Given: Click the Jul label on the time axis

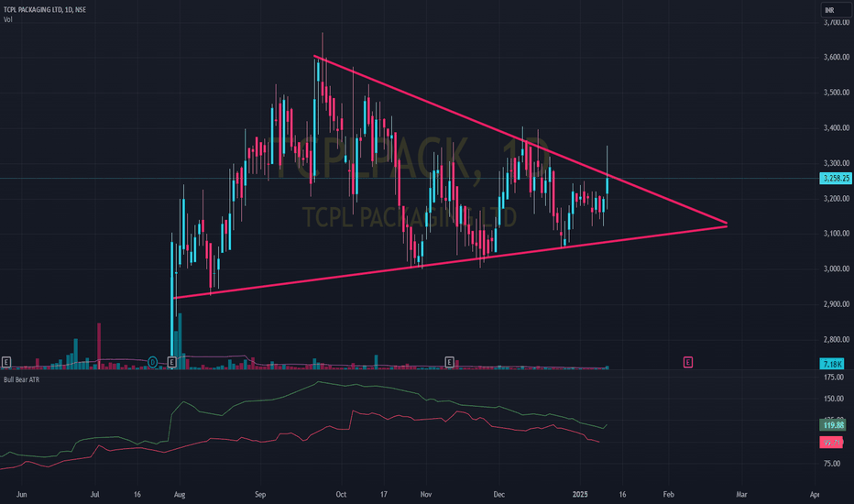Looking at the screenshot, I should point(94,495).
